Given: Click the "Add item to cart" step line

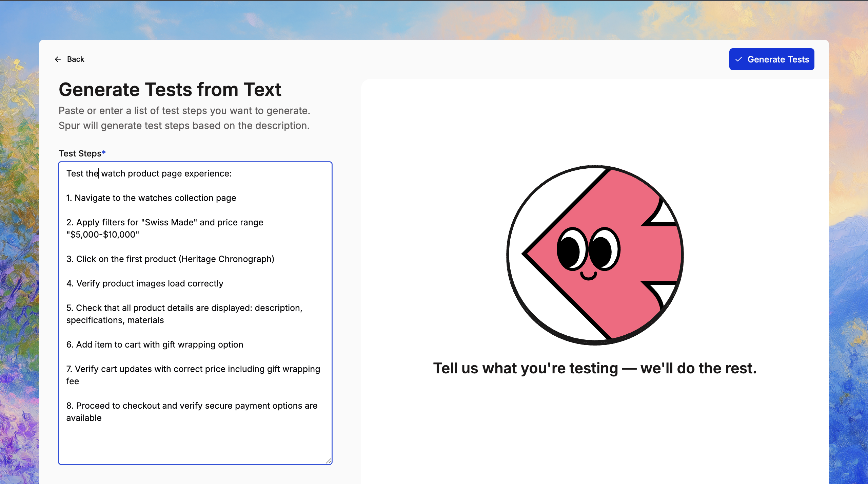Looking at the screenshot, I should (x=155, y=345).
